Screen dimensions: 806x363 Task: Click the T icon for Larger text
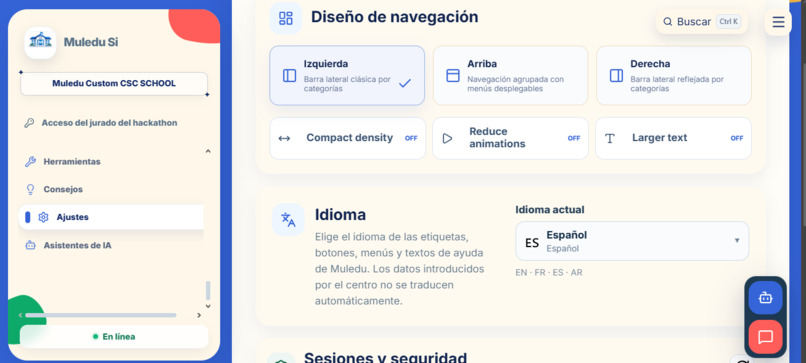click(x=610, y=138)
